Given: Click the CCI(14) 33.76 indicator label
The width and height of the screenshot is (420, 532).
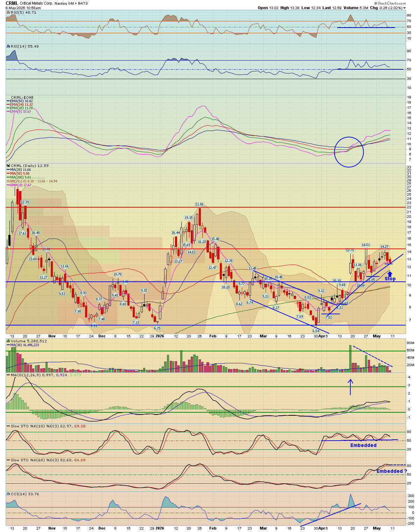Looking at the screenshot, I should coord(24,494).
